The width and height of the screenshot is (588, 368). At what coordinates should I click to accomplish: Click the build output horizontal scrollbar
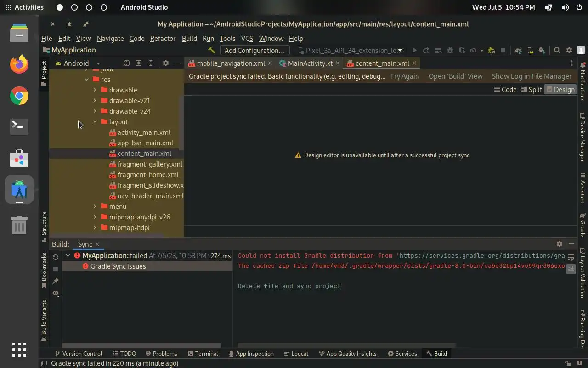[x=347, y=345]
